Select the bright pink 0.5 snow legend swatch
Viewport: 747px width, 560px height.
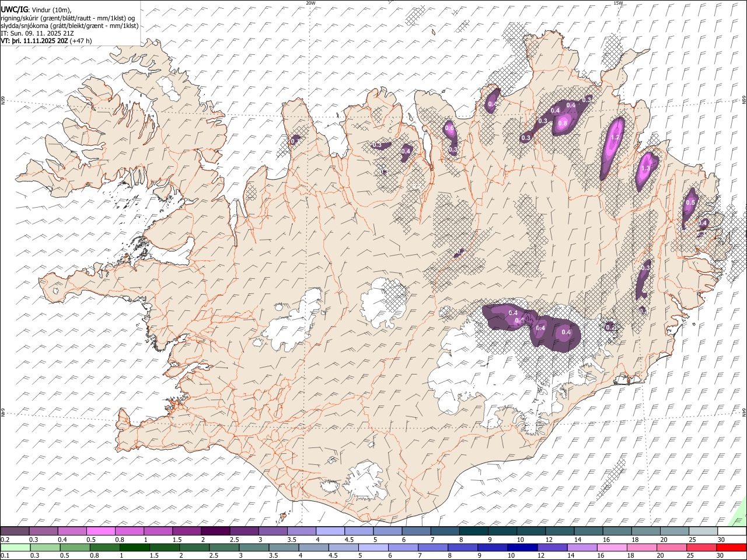[101, 531]
